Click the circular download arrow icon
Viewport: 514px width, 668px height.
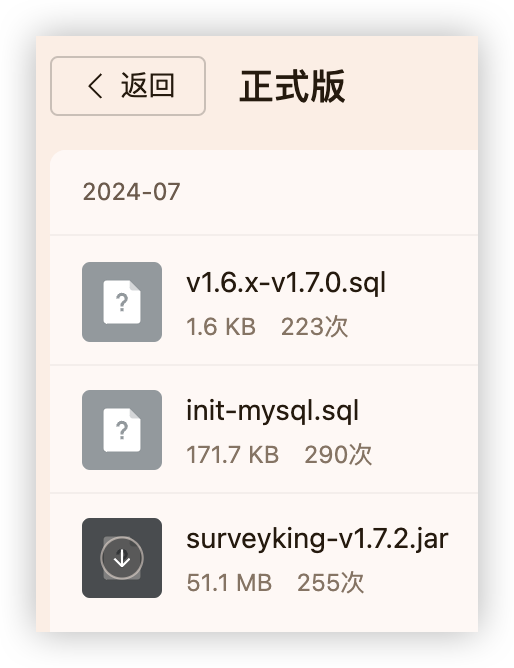pos(122,558)
